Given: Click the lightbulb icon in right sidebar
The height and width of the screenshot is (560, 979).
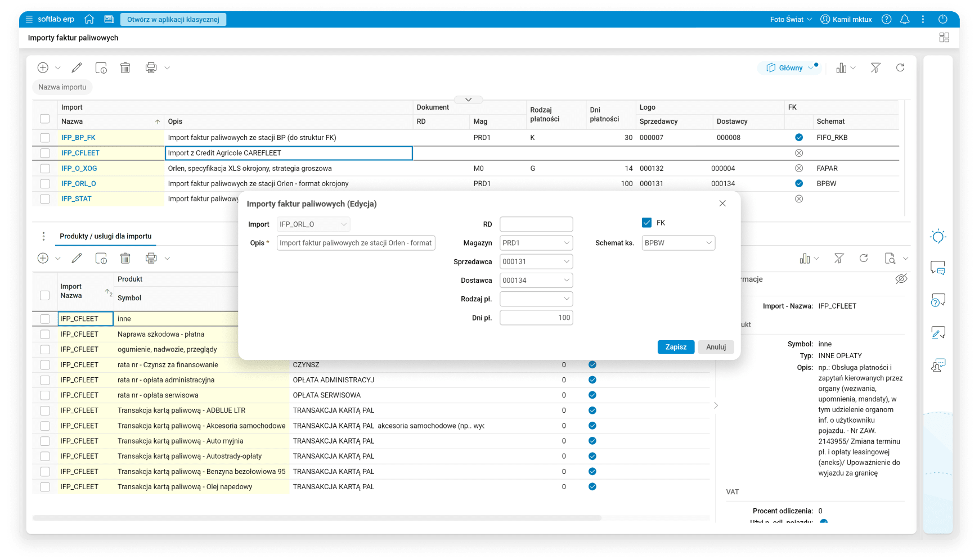Looking at the screenshot, I should pos(938,237).
